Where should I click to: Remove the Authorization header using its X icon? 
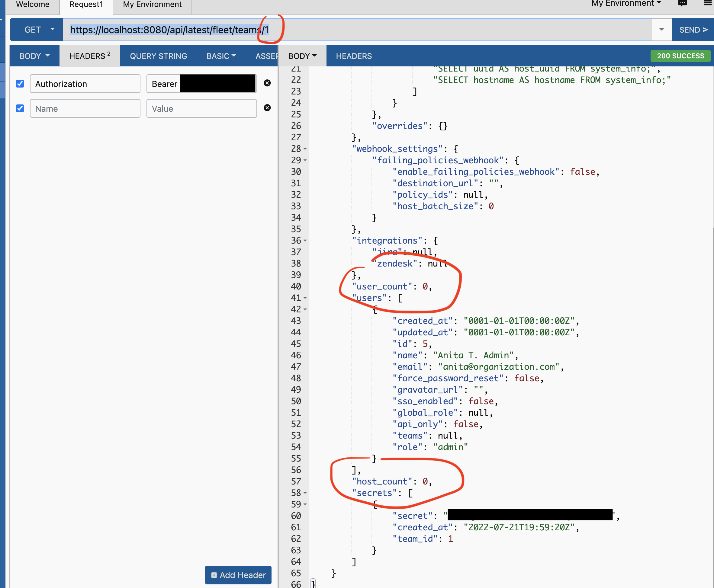[267, 83]
